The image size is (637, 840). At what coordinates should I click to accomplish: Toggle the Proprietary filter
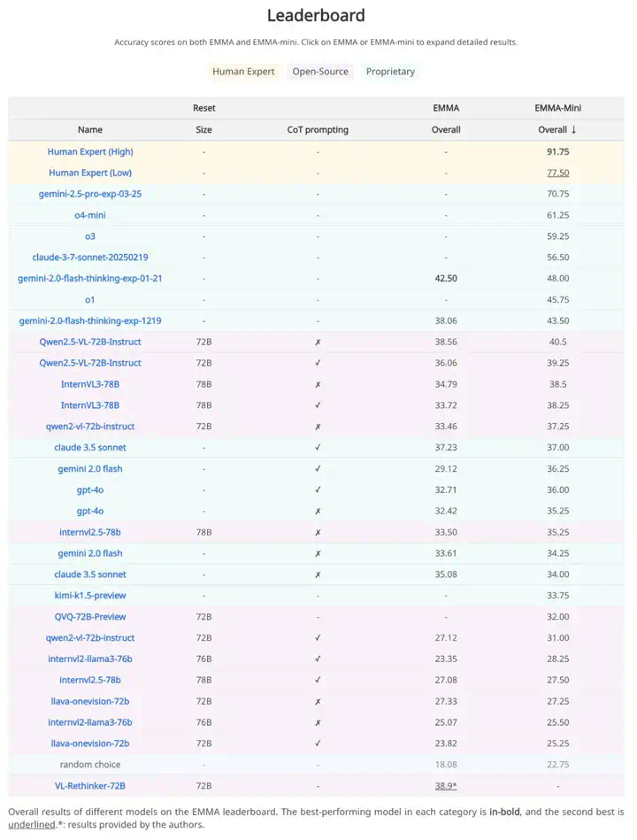[x=390, y=72]
